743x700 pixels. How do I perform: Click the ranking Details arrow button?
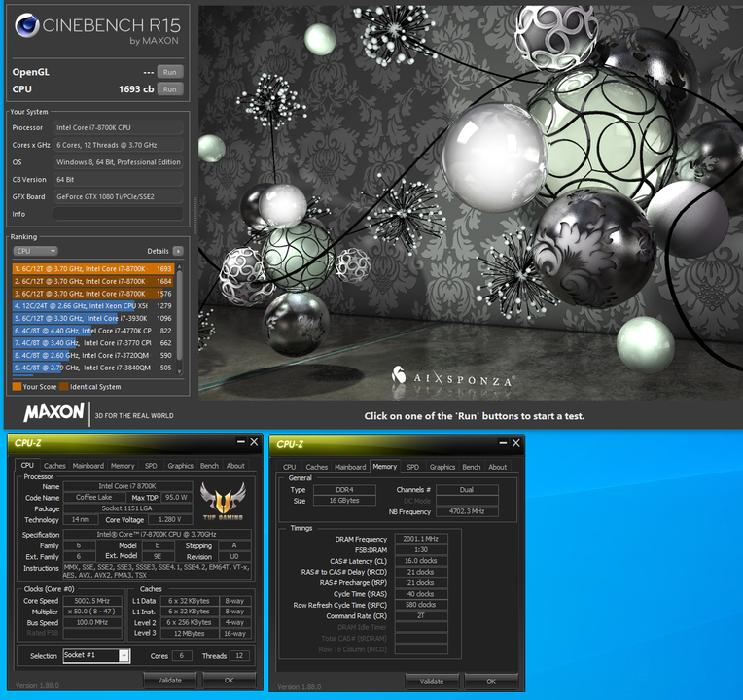click(x=178, y=251)
